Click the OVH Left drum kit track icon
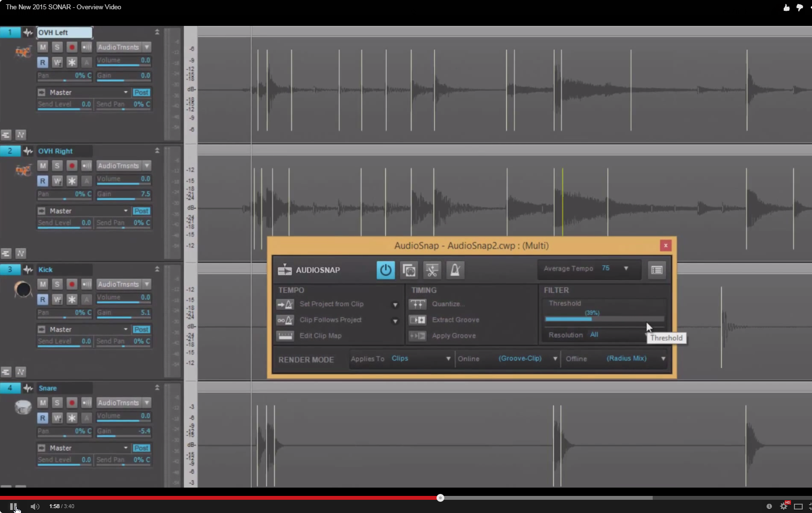Image resolution: width=812 pixels, height=513 pixels. pyautogui.click(x=23, y=51)
